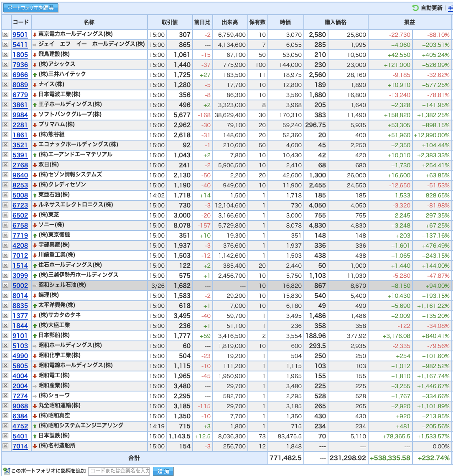Open stock code link 7936
The width and height of the screenshot is (453, 476).
click(x=20, y=65)
